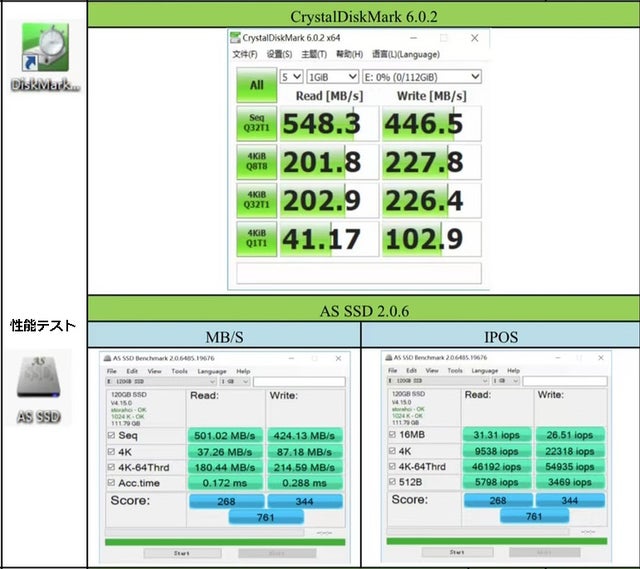This screenshot has width=640, height=569.
Task: Open 1 GB size dropdown in MB/S window
Action: tap(235, 381)
